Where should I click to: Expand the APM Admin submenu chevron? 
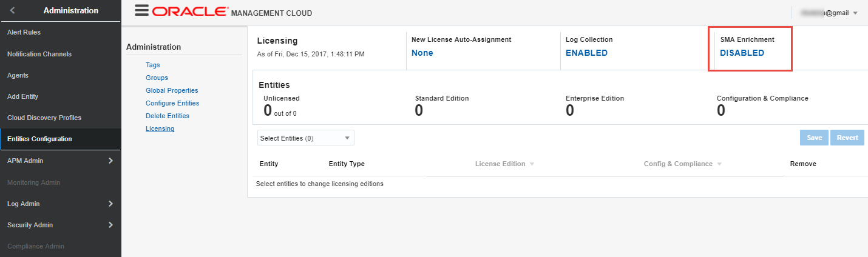110,161
